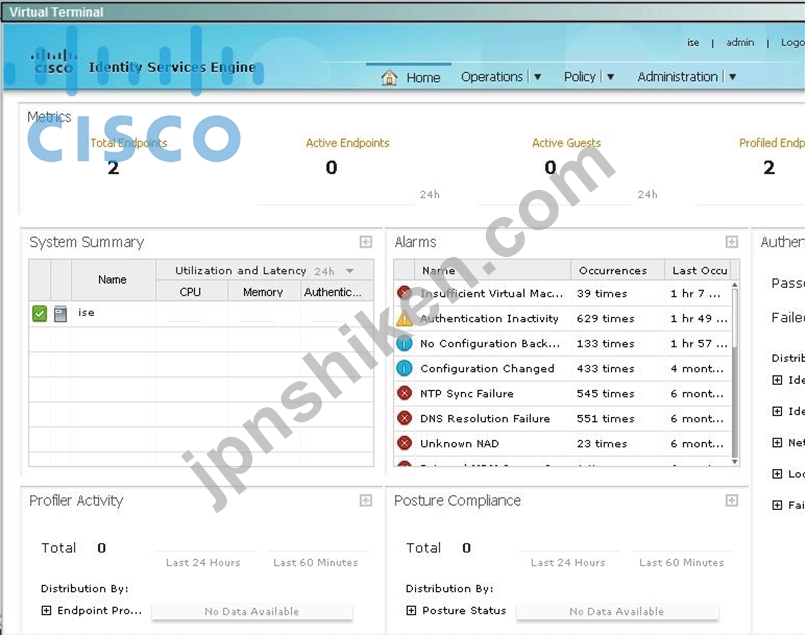Open the Operations menu
805x635 pixels.
(492, 77)
